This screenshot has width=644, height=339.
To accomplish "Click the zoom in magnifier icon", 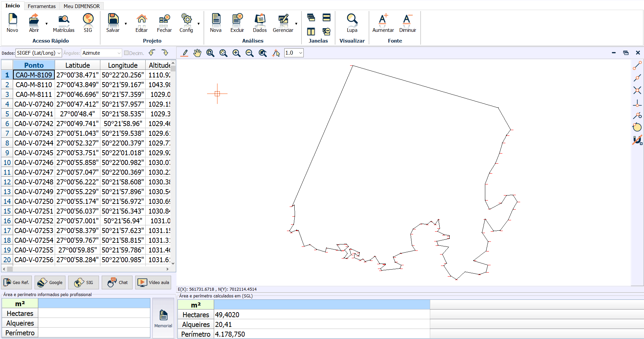I will tap(236, 53).
